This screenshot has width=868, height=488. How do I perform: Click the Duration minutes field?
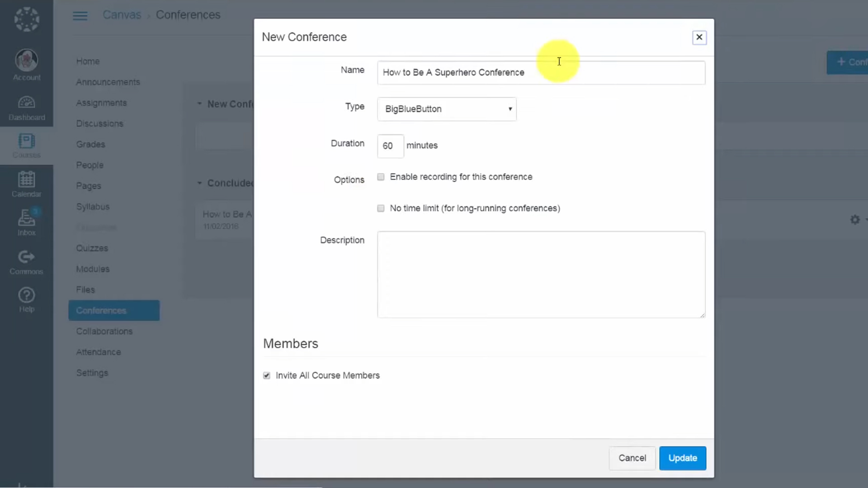[390, 146]
